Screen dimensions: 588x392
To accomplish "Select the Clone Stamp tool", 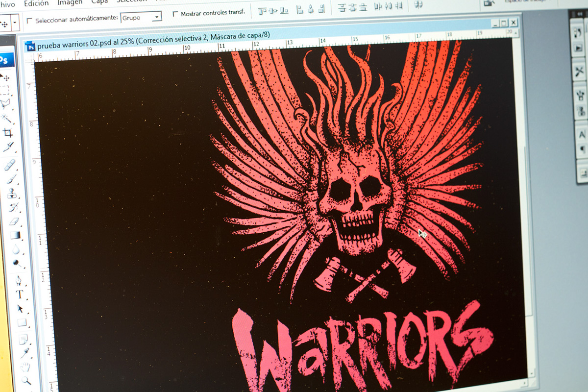I will tap(12, 193).
